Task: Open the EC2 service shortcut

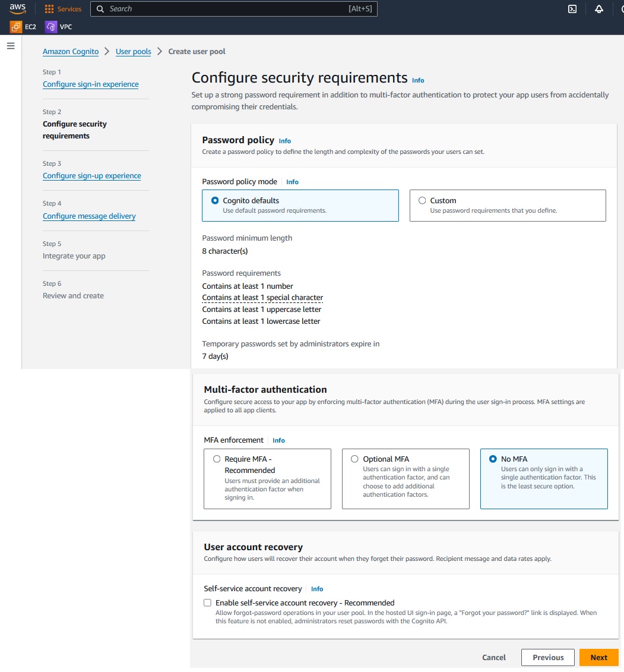Action: pyautogui.click(x=23, y=27)
